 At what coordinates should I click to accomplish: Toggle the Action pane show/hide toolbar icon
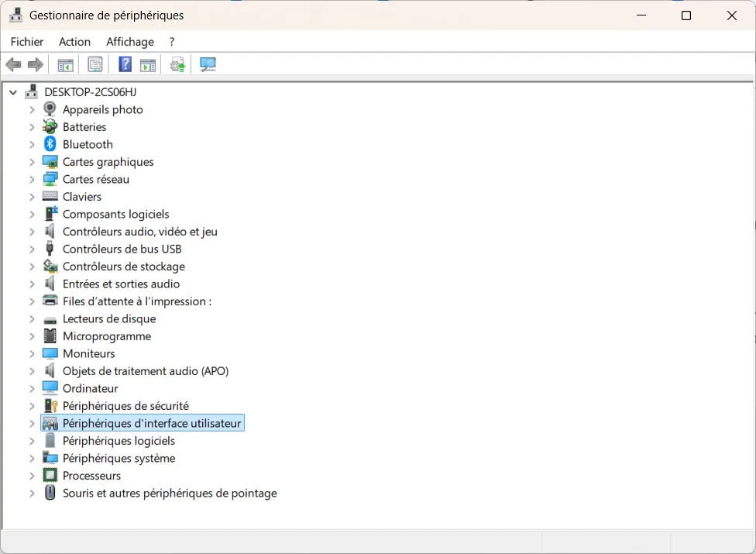click(x=148, y=64)
